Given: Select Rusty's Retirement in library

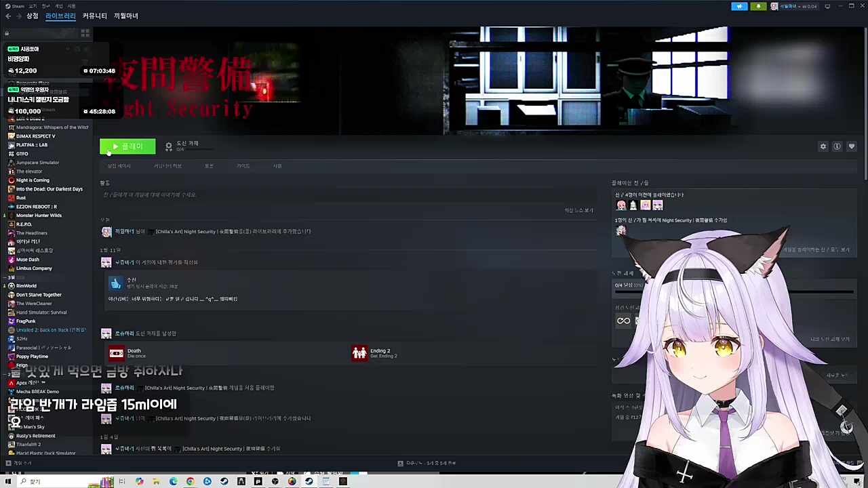Looking at the screenshot, I should (35, 436).
